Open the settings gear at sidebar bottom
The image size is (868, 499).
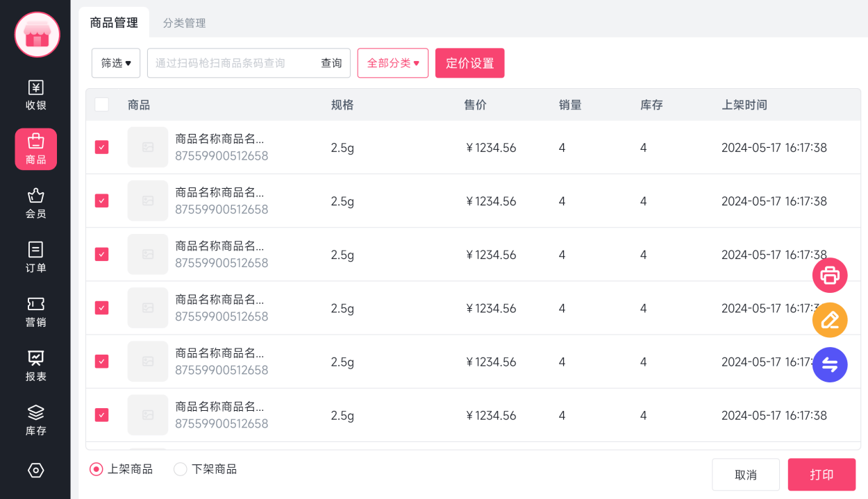[35, 470]
